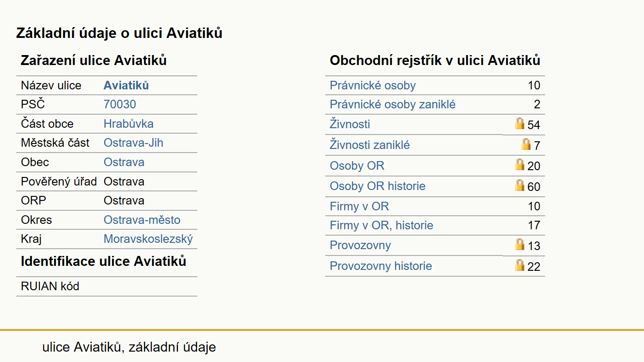Click the lock icon beside Živnosti count
644x362 pixels.
(520, 123)
